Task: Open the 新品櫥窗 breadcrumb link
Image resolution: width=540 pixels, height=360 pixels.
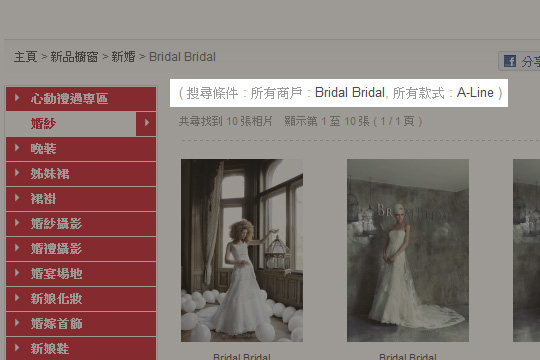Action: point(74,56)
